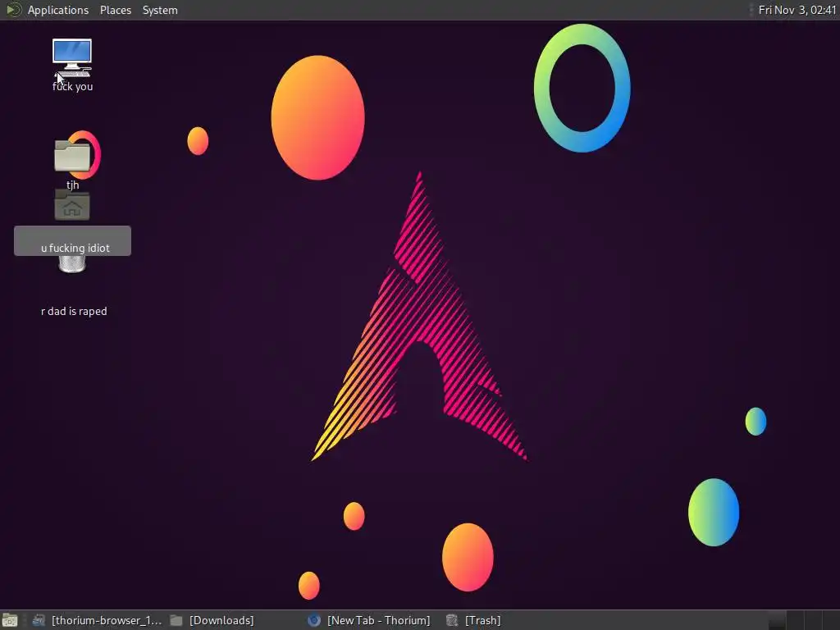Viewport: 840px width, 630px height.
Task: Open the Applications menu
Action: (x=58, y=10)
